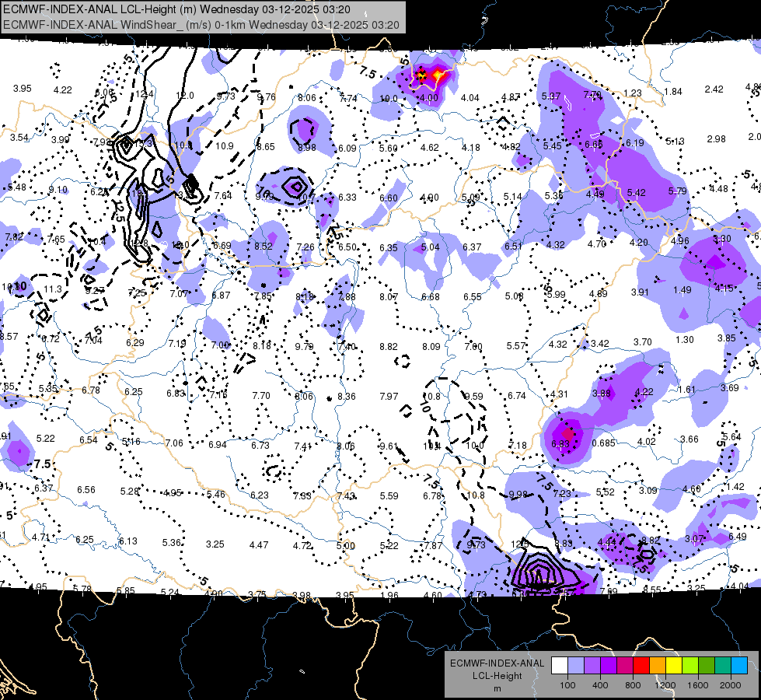Select the teal legend swatch
The image size is (761, 700).
coord(723,665)
